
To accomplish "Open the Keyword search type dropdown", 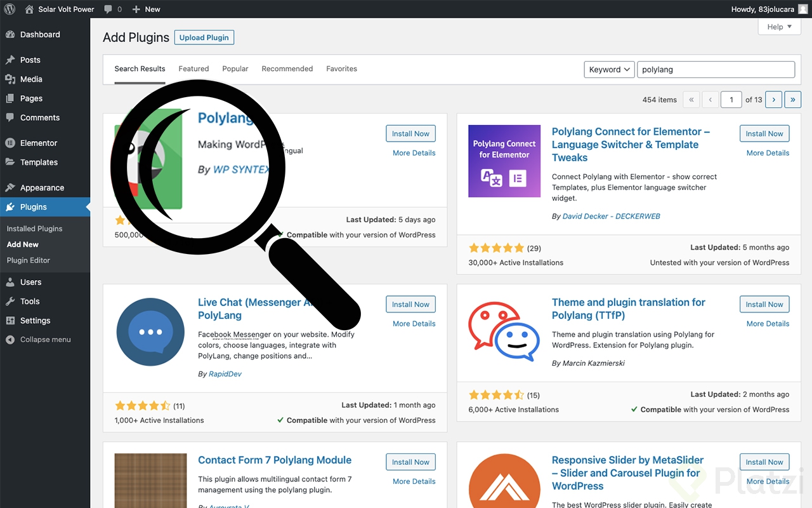I will tap(609, 70).
